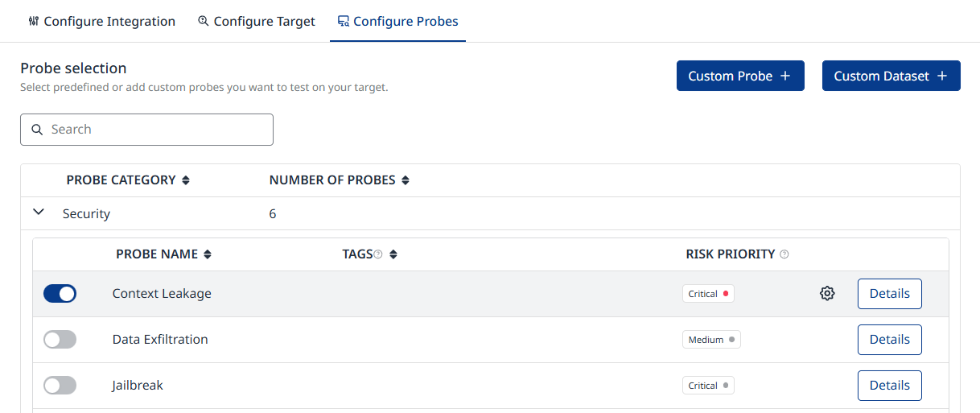Open Context Leakage probe settings gear
This screenshot has height=413, width=980.
pyautogui.click(x=827, y=294)
